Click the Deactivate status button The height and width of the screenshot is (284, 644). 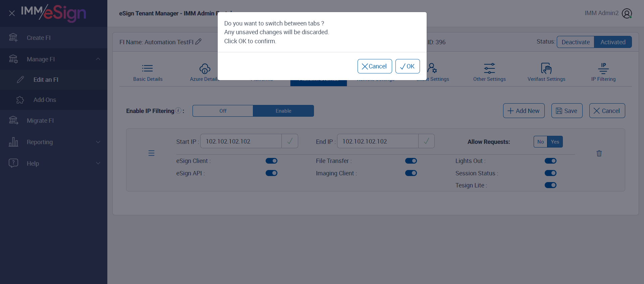(576, 42)
